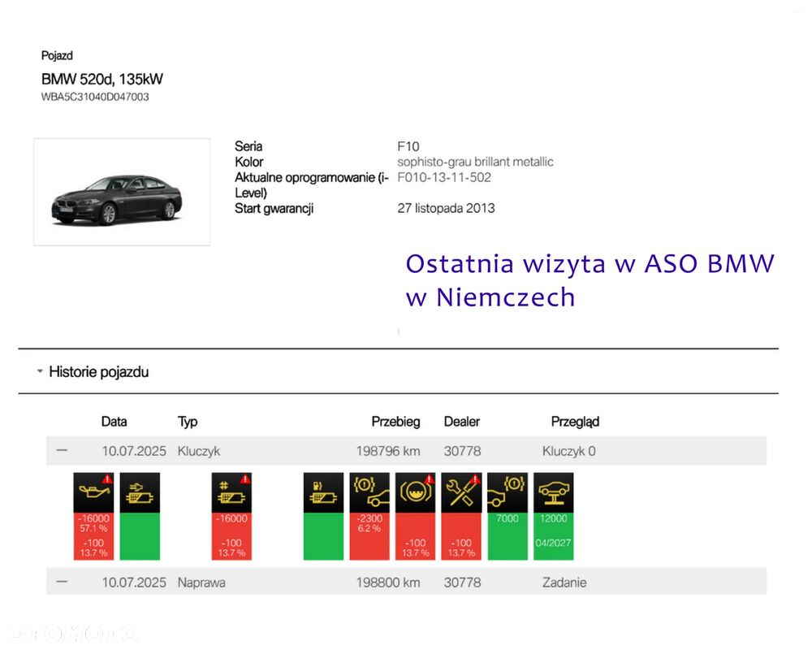Click the diesel filter icon with warning

point(231,492)
